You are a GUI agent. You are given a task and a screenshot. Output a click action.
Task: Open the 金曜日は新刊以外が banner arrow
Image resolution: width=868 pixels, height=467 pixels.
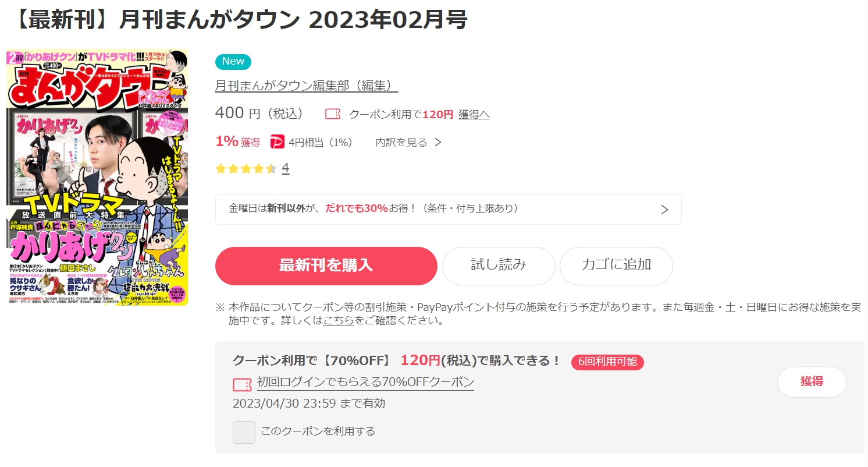tap(664, 210)
